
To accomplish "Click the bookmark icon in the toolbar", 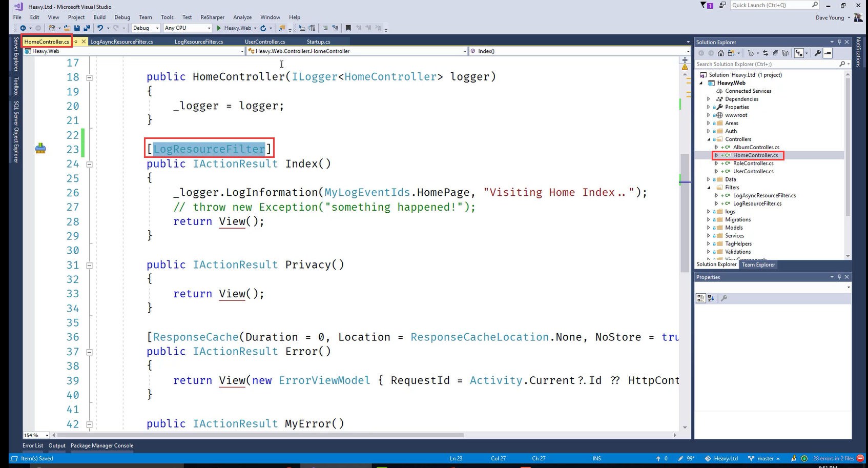I will [x=348, y=28].
